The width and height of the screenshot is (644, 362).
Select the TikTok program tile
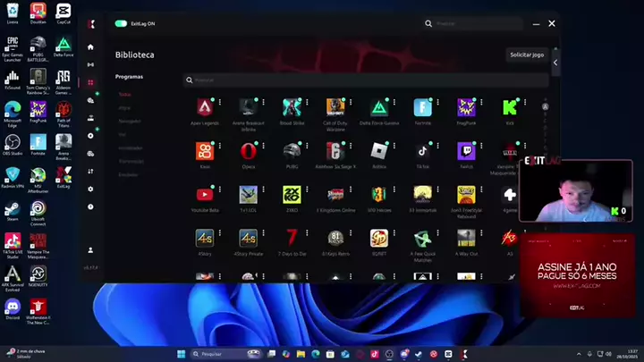click(422, 151)
